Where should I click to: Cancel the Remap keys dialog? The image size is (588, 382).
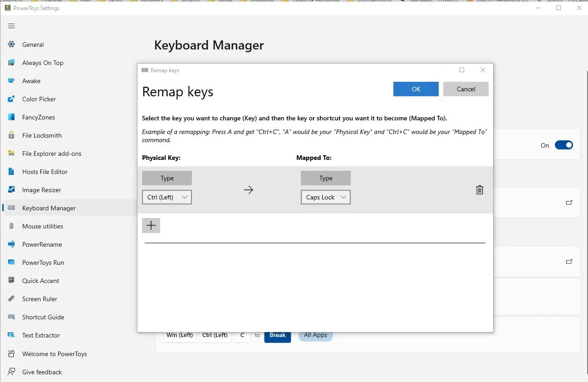466,89
